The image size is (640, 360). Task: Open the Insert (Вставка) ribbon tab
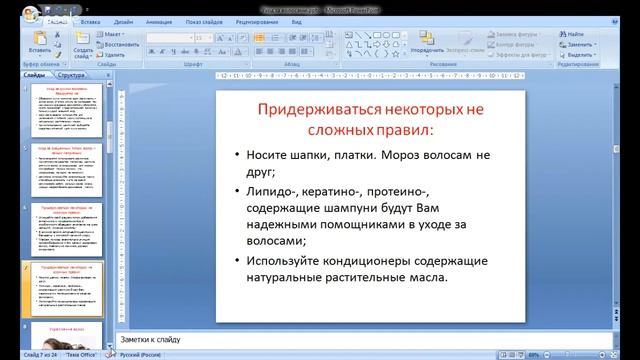90,22
